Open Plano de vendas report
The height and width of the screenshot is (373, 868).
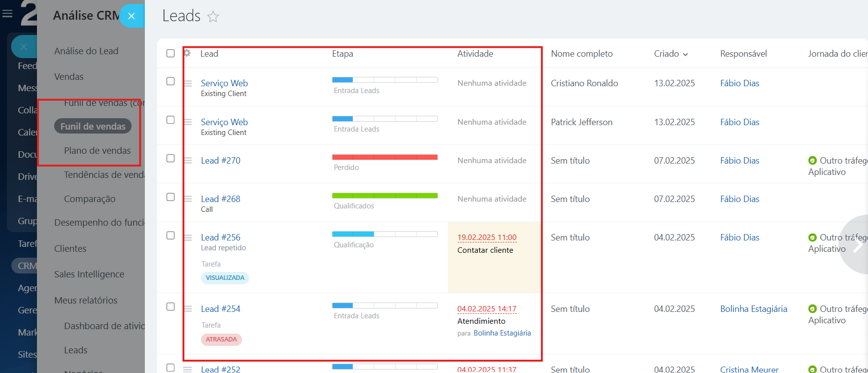coord(97,151)
